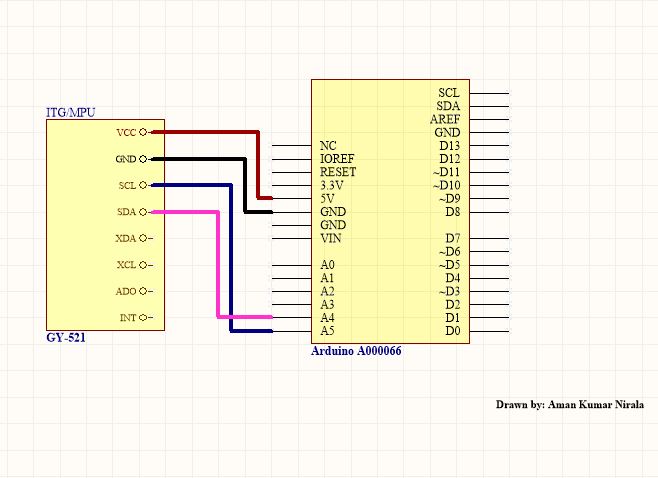Screen dimensions: 658x478
Task: Click the GND pin label on GY-521
Action: [126, 159]
